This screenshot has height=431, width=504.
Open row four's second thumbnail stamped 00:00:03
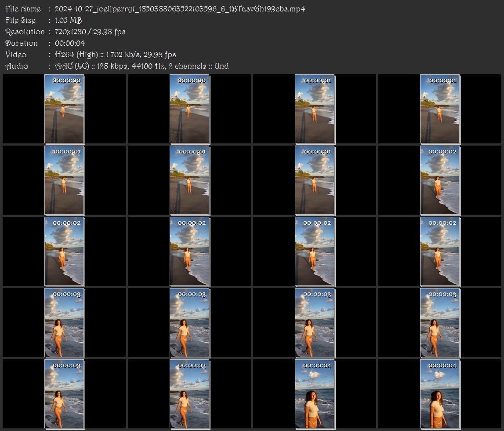click(190, 323)
